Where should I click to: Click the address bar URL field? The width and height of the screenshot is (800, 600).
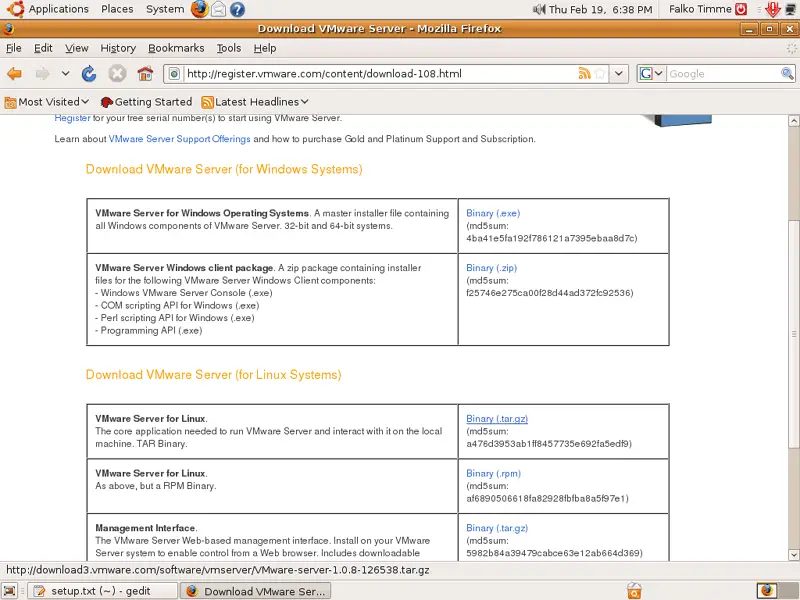tap(380, 73)
